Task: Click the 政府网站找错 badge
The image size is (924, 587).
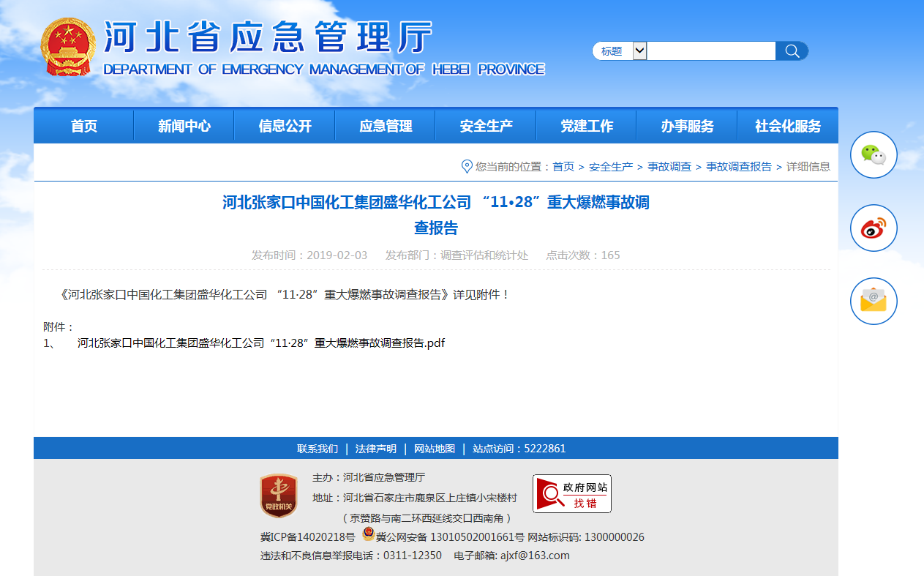Action: pyautogui.click(x=572, y=494)
